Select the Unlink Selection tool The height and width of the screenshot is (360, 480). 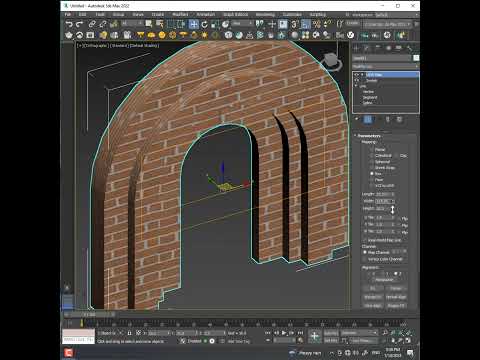103,24
